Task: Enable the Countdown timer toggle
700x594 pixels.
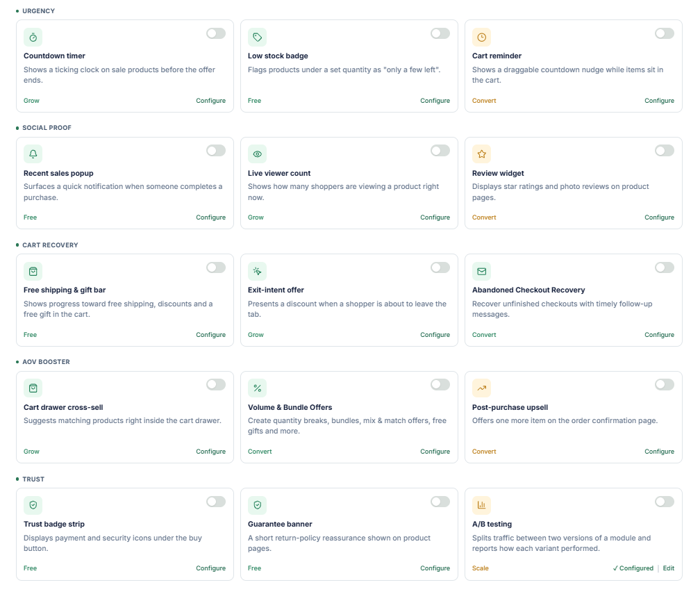Action: point(216,33)
